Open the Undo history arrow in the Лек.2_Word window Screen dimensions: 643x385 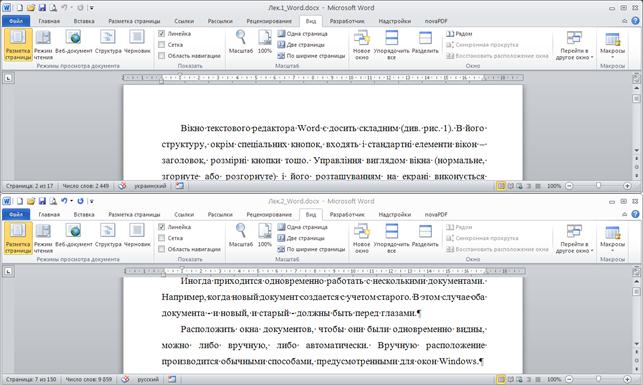pyautogui.click(x=71, y=201)
